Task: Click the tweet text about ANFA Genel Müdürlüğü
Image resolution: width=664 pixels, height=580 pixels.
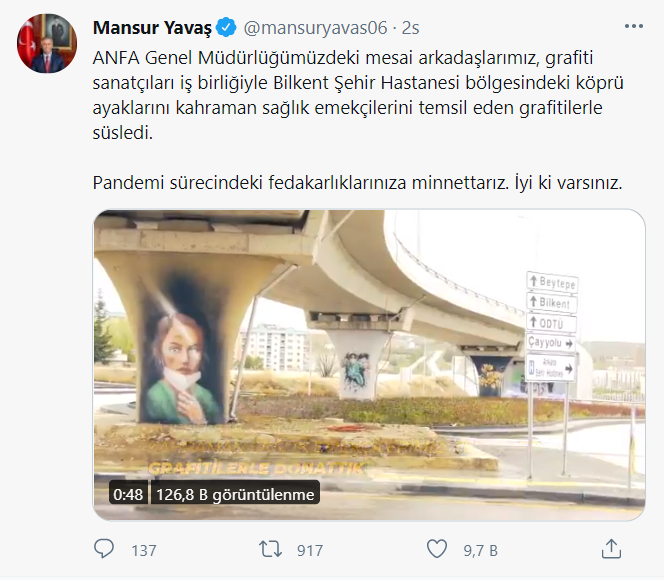Action: (358, 95)
